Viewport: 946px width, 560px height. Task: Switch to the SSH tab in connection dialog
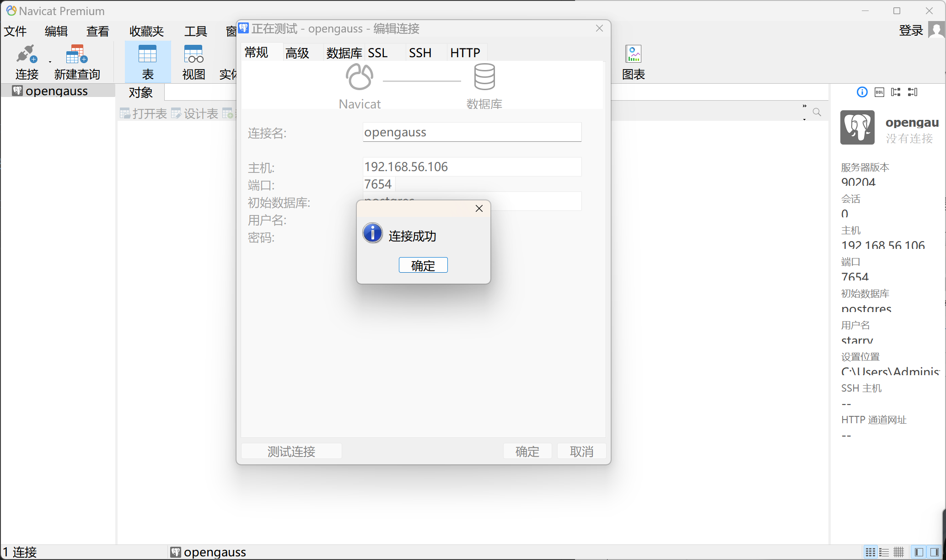click(x=420, y=53)
